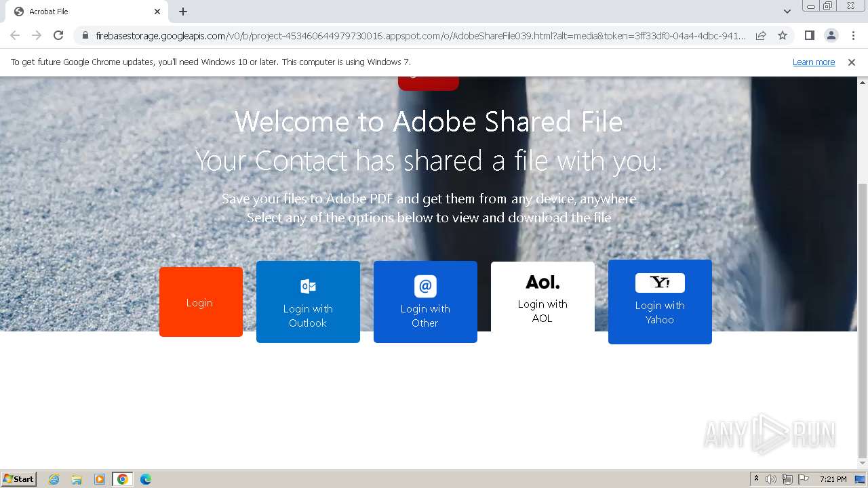868x488 pixels.
Task: Select Chrome taskbar icon
Action: [x=123, y=479]
